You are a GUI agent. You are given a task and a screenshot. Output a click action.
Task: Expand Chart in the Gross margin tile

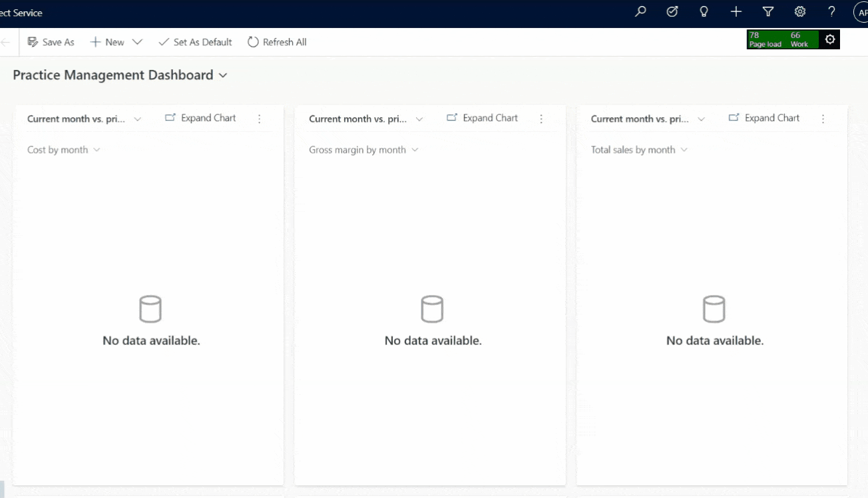coord(483,118)
